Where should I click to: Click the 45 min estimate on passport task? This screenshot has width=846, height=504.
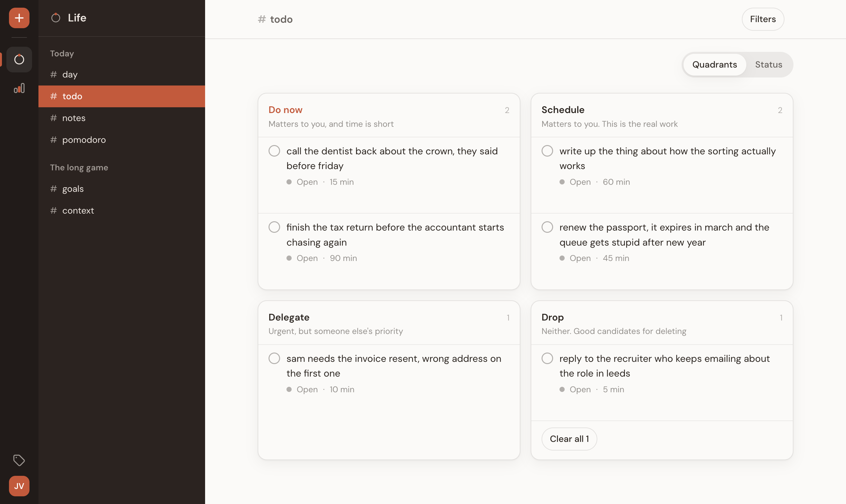point(616,258)
